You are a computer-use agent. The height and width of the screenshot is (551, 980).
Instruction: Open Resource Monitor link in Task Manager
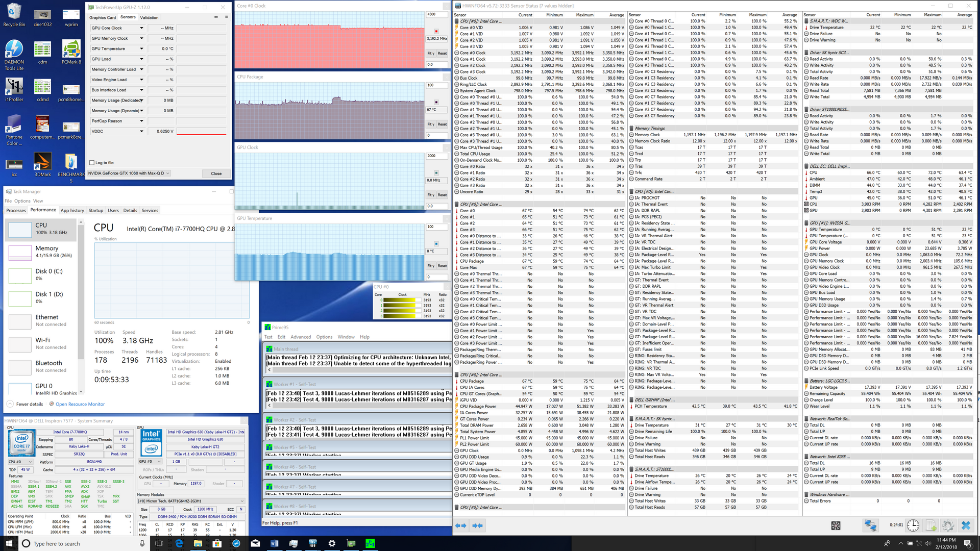click(x=80, y=404)
